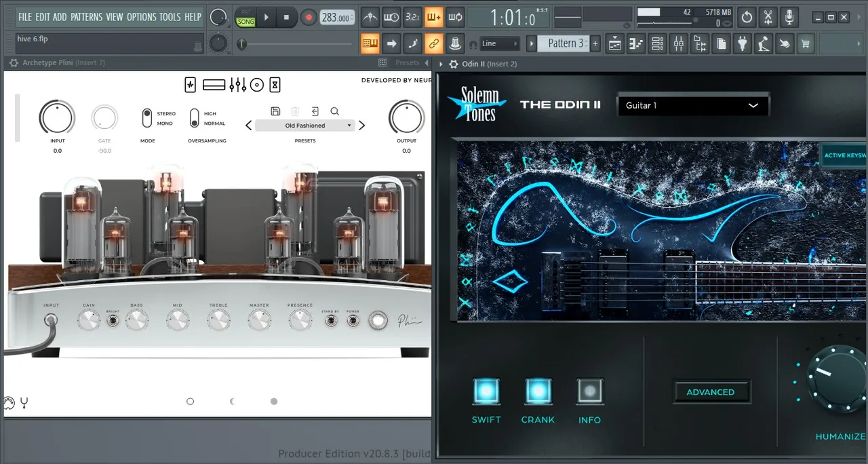
Task: Click the song position slider
Action: tap(296, 44)
